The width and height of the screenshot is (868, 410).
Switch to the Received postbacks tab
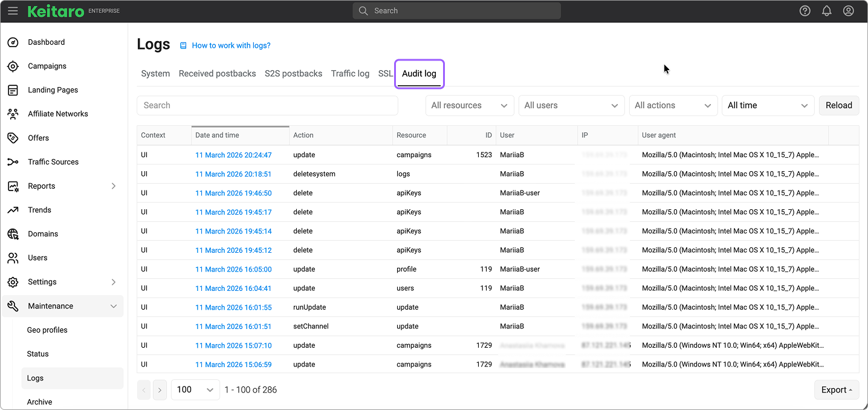pyautogui.click(x=217, y=74)
